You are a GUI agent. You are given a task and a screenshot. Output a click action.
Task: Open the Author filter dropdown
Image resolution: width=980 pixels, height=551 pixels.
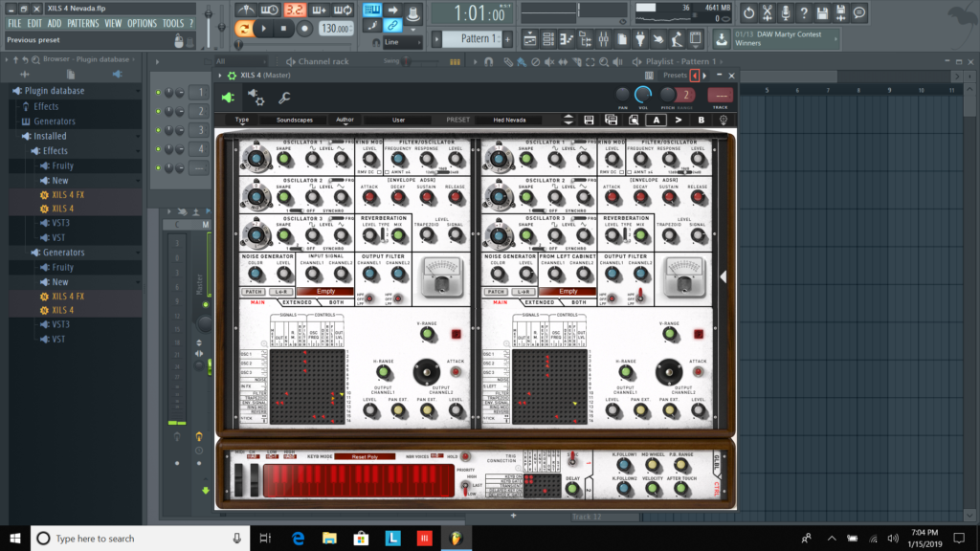tap(345, 120)
